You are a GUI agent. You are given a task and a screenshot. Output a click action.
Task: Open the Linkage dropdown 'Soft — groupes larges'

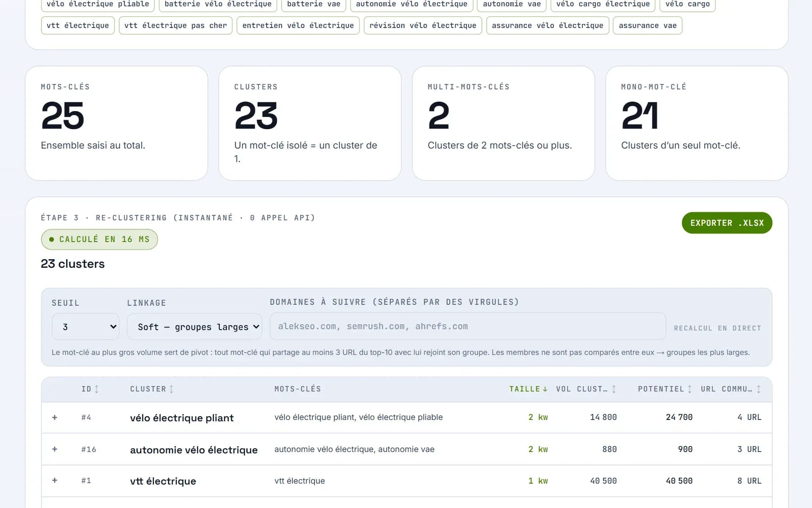(x=194, y=326)
